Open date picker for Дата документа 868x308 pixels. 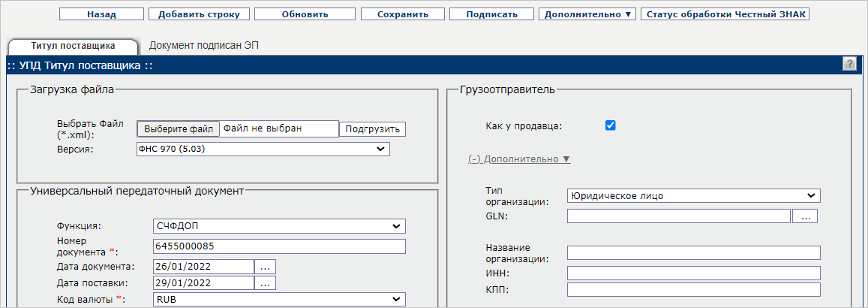tap(266, 266)
